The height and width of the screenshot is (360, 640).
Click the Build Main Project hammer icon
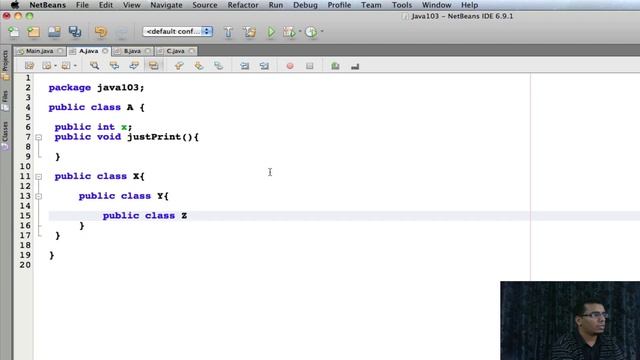coord(228,32)
